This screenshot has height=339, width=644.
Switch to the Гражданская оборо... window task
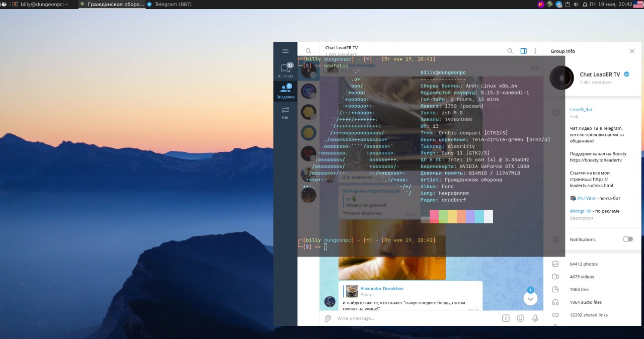tap(112, 4)
